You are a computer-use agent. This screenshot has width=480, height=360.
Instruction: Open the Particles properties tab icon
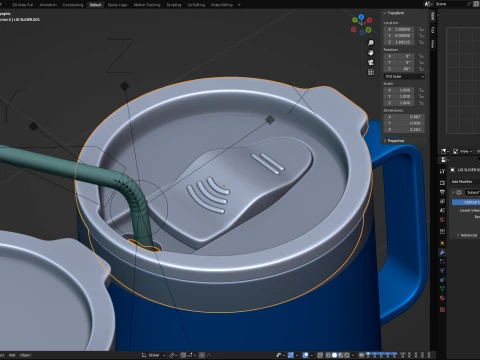[442, 262]
